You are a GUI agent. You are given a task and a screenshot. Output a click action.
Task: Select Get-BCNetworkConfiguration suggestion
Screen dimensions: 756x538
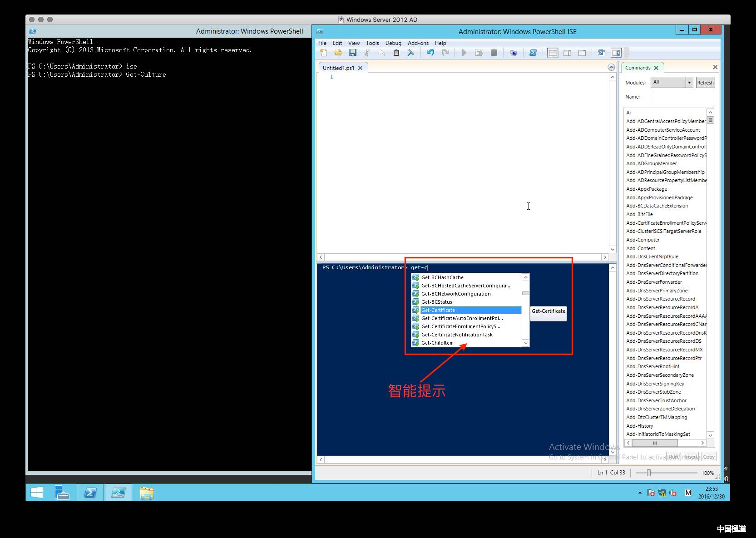click(466, 294)
